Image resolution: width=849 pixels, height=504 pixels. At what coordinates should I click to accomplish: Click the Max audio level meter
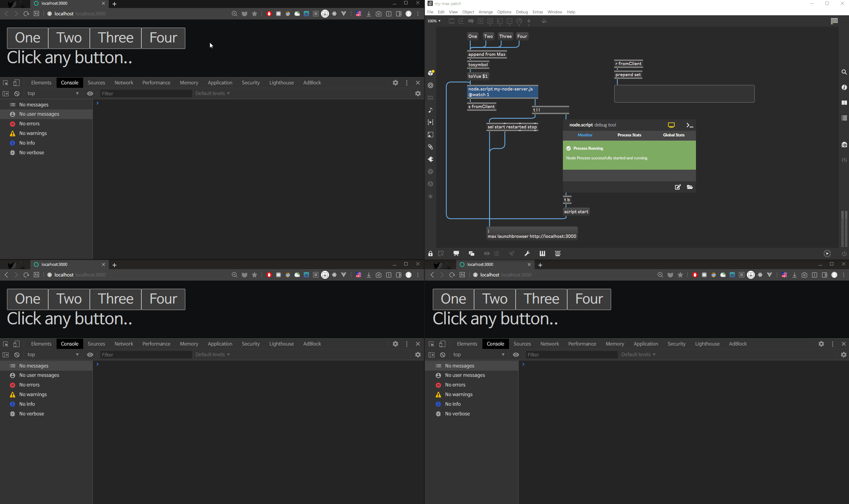[x=844, y=228]
